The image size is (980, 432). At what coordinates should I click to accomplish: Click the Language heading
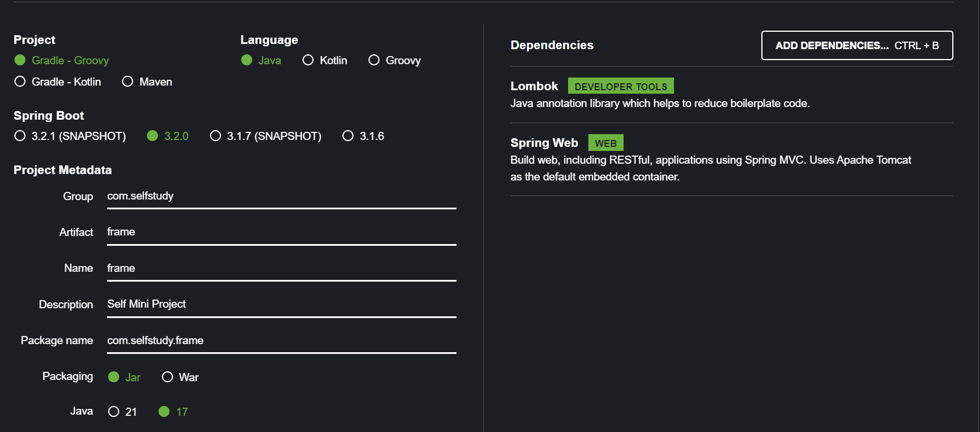(x=269, y=40)
